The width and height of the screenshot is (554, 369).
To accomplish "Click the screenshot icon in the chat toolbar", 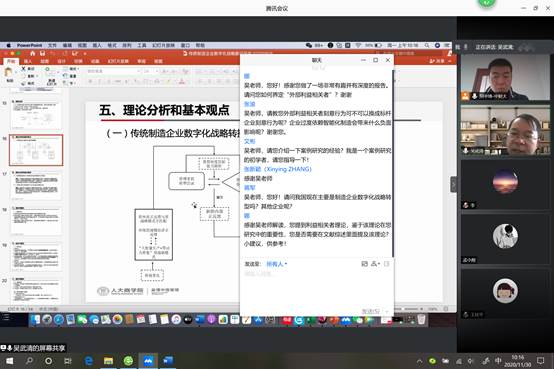I will point(364,264).
